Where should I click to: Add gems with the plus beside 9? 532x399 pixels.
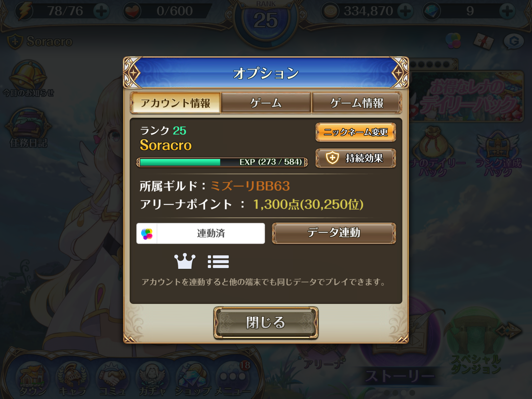coord(507,11)
